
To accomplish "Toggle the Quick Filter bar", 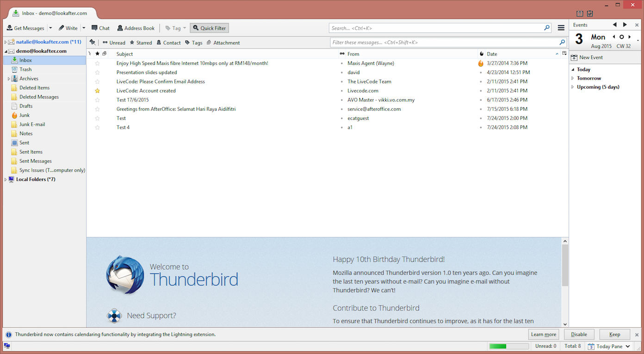I will (x=209, y=28).
